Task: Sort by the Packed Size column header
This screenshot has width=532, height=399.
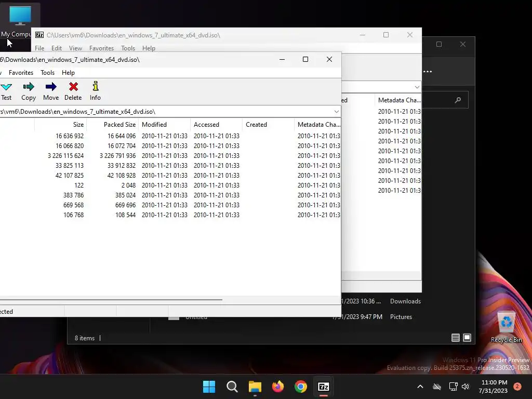Action: (x=112, y=125)
